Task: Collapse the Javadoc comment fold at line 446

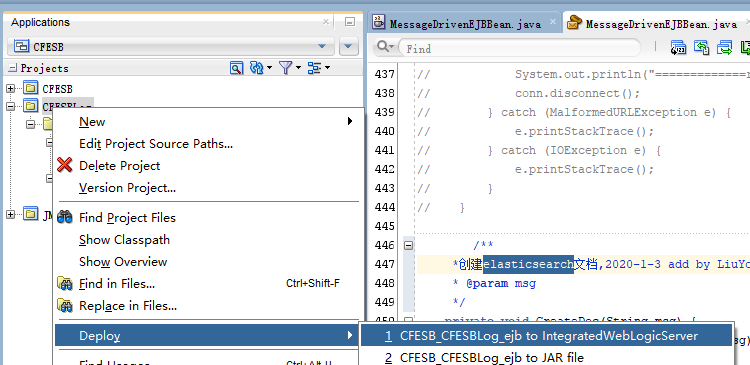Action: coord(408,245)
